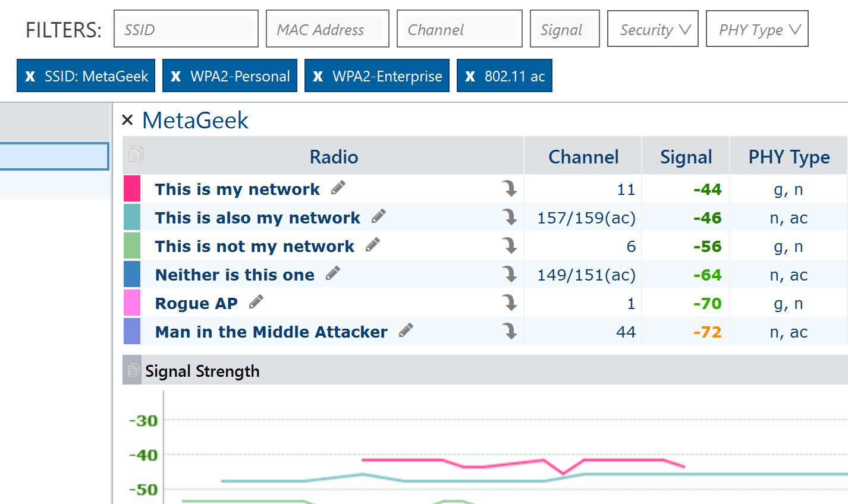
Task: Edit alias for 'Man in the Middle Attacker'
Action: 406,330
